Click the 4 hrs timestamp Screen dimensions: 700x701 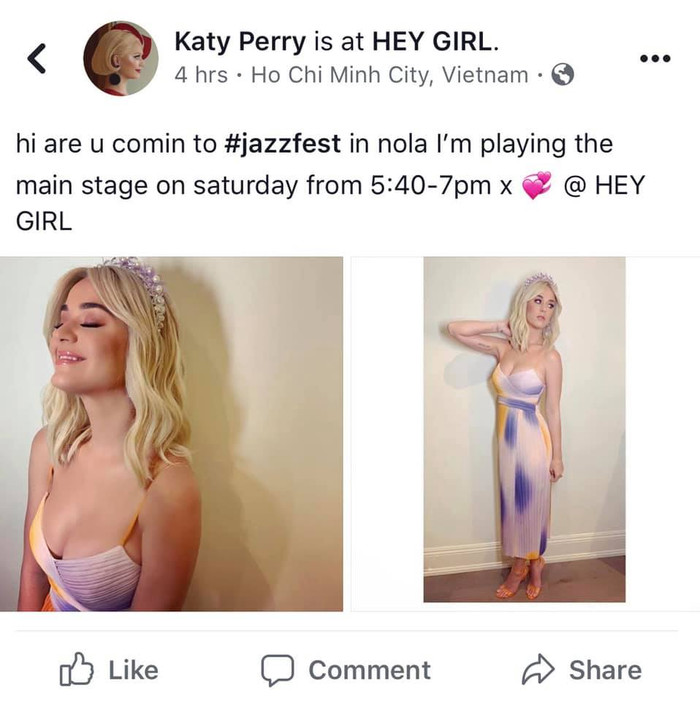coord(201,75)
